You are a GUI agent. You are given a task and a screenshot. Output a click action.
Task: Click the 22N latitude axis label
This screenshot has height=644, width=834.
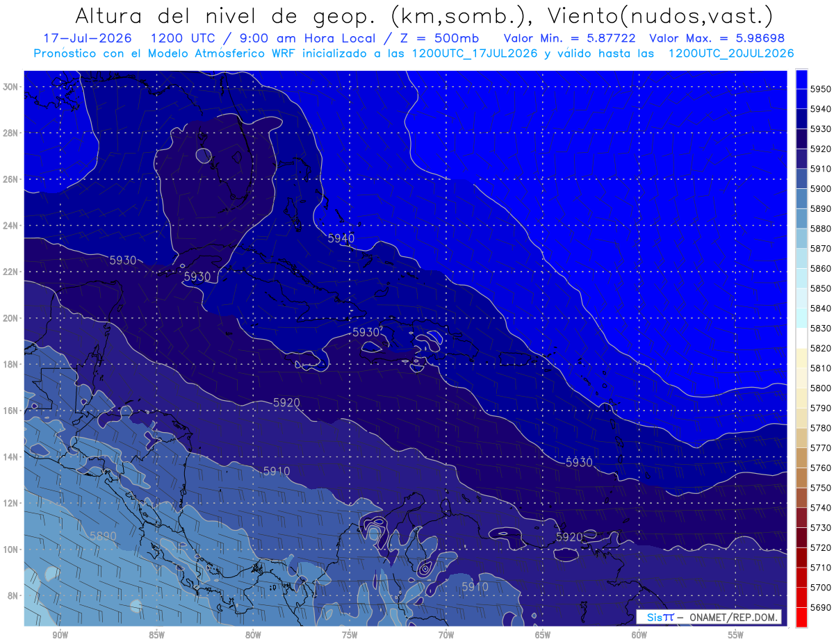tap(12, 272)
